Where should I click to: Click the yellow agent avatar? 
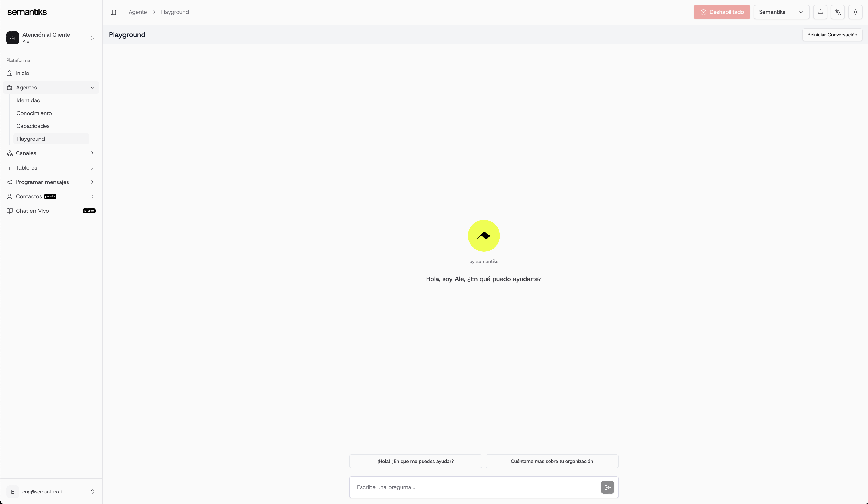484,236
